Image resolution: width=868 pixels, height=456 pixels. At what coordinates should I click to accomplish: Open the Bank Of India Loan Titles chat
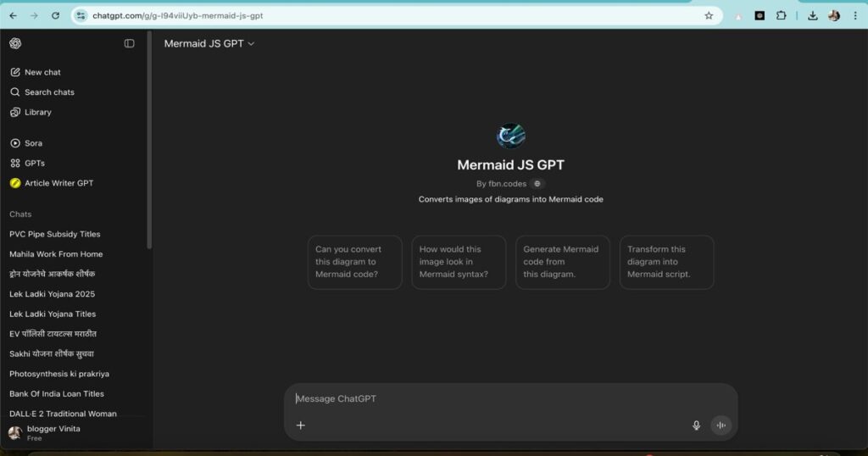point(57,393)
